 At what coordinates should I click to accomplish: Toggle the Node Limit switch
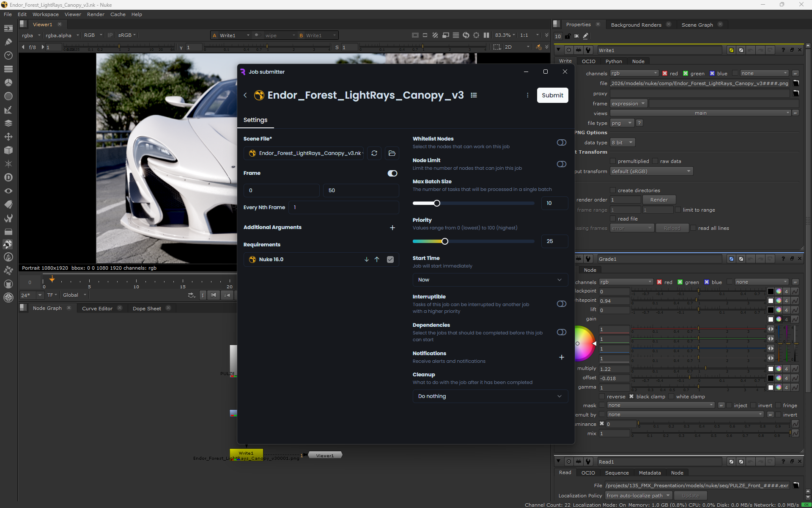[x=561, y=164]
